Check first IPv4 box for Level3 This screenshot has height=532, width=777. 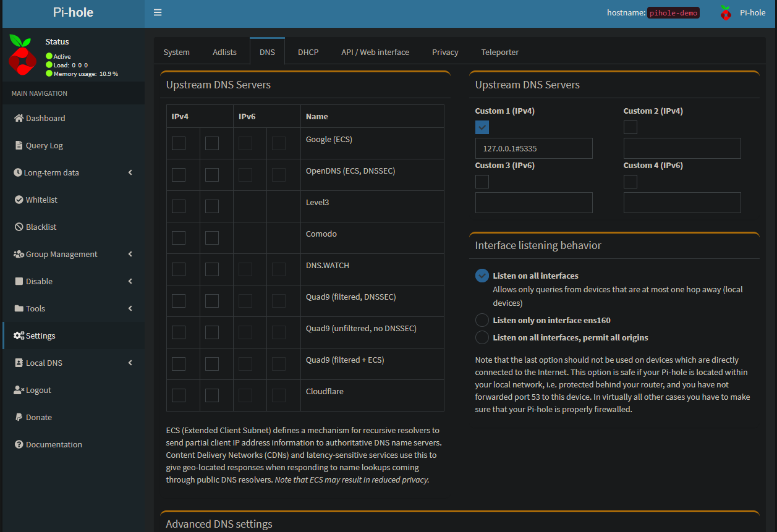179,206
